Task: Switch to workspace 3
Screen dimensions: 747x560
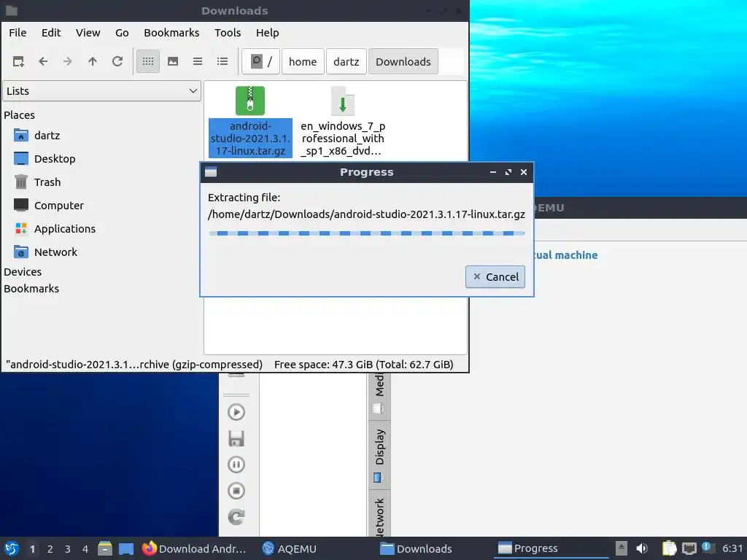Action: (68, 549)
